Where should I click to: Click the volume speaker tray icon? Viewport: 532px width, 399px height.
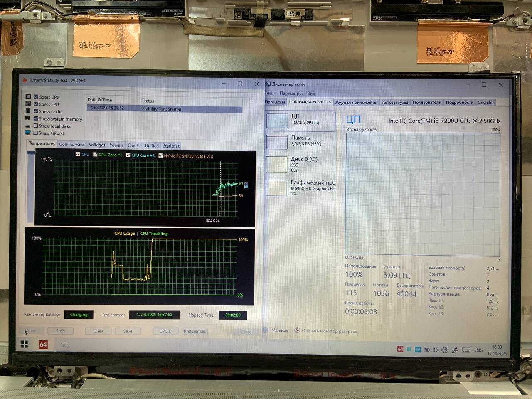435,350
